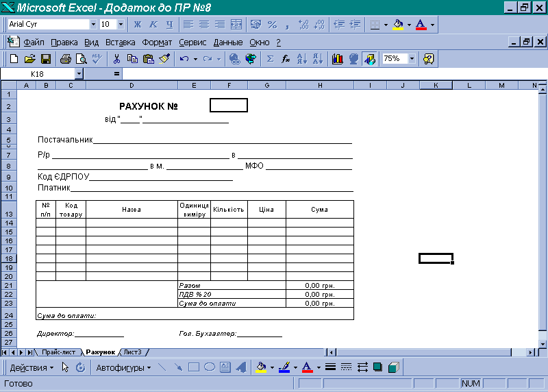Open the Правка menu
Screen dimensions: 548x392
click(64, 42)
